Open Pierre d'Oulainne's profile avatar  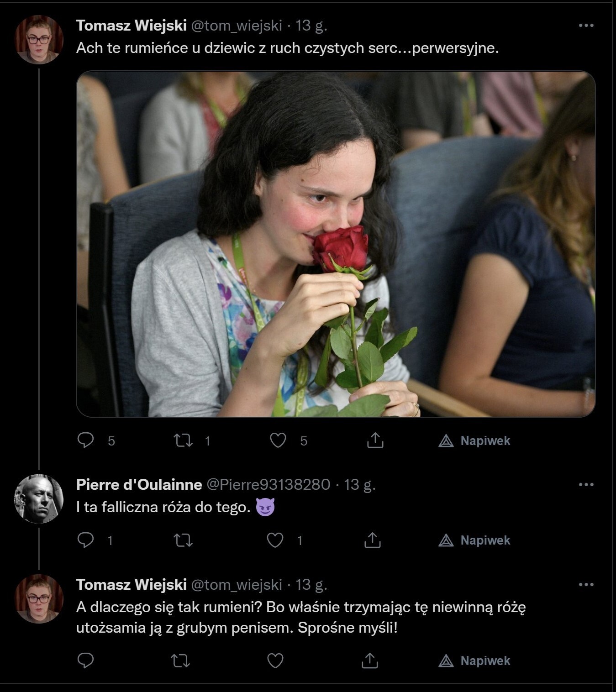[x=39, y=498]
